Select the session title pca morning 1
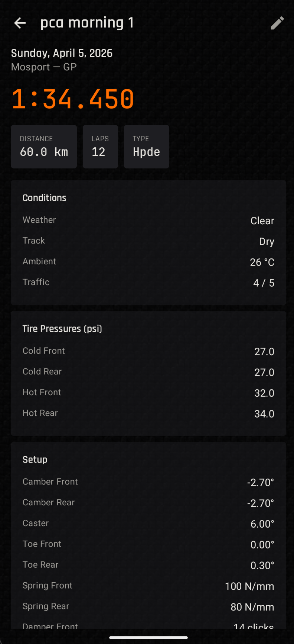 click(x=87, y=23)
